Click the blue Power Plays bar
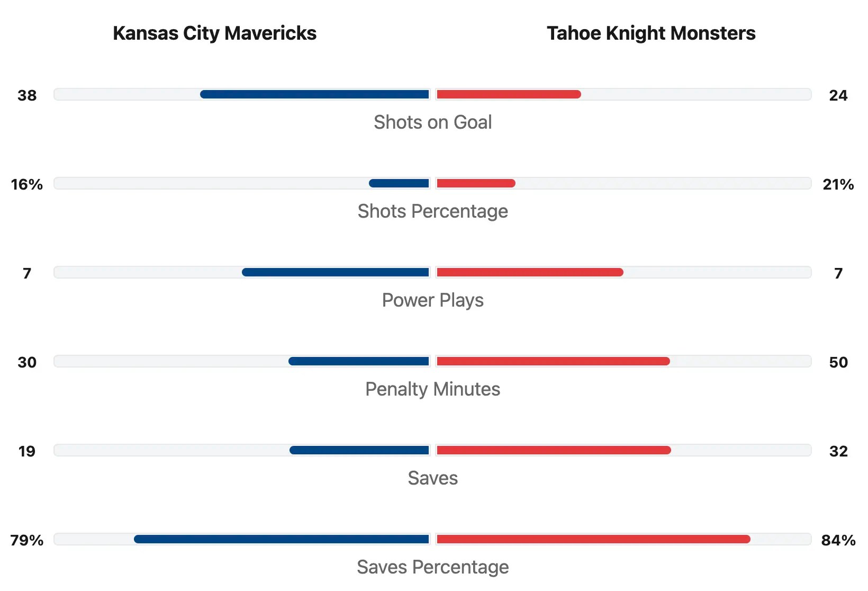Screen dimensions: 868x591 click(x=335, y=273)
